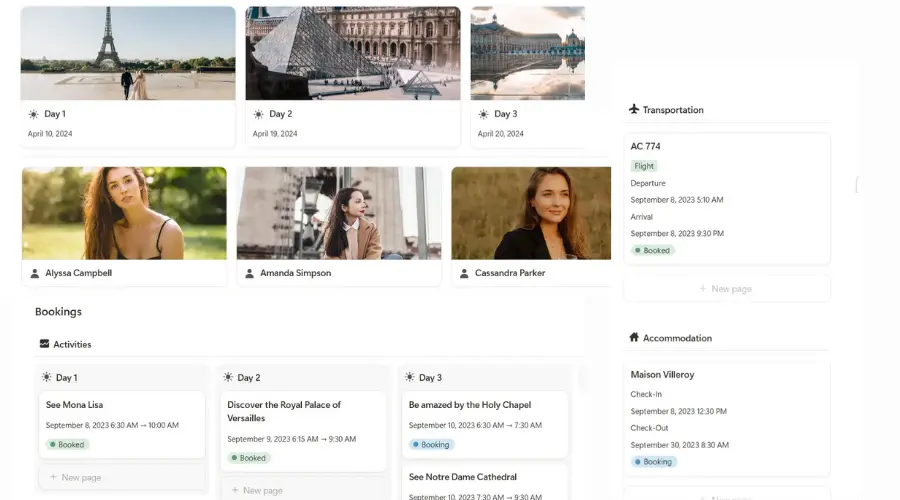Click check-out time September 30, 2023 8:30 AM
The width and height of the screenshot is (900, 500).
[x=680, y=445]
